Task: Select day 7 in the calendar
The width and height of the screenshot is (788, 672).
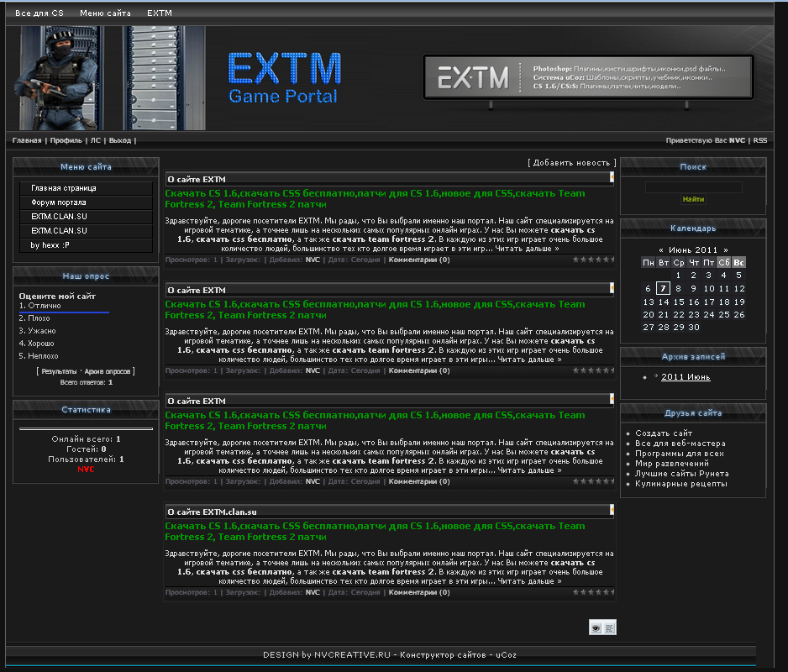Action: (x=664, y=288)
